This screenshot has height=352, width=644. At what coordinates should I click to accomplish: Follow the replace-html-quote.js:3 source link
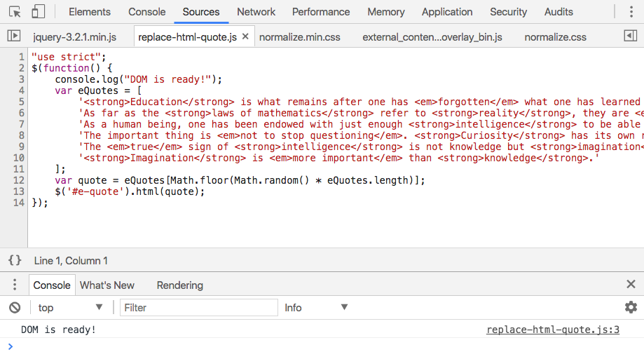coord(553,330)
